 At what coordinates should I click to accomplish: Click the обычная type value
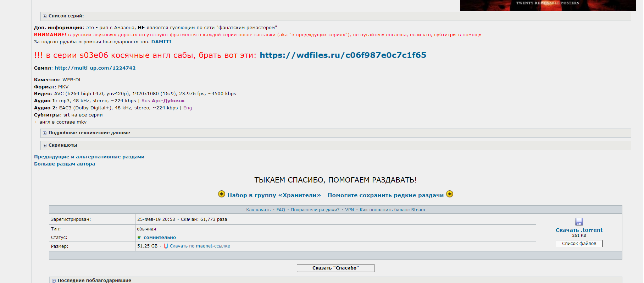[146, 229]
